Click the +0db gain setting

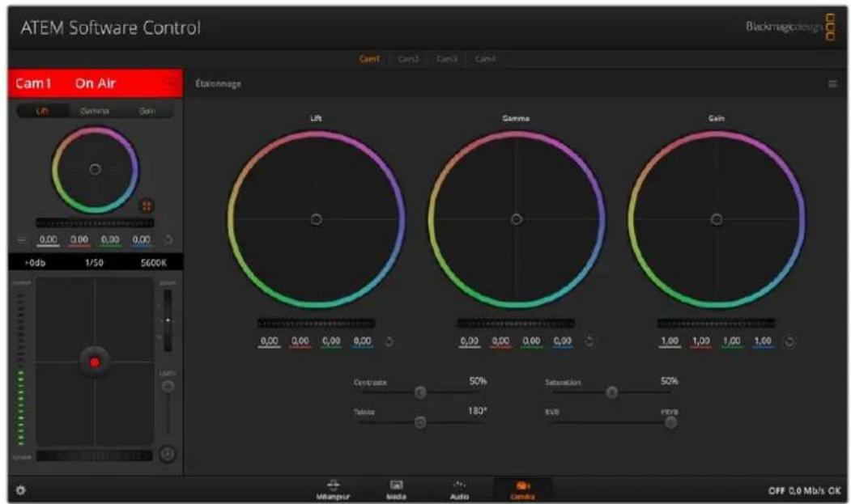(x=36, y=263)
